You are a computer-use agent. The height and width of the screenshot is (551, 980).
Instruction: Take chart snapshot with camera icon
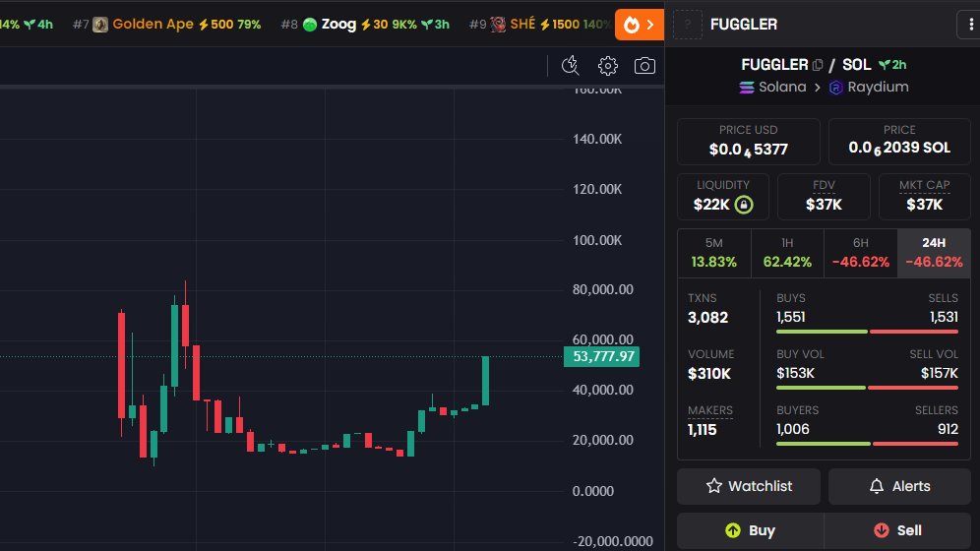[644, 66]
